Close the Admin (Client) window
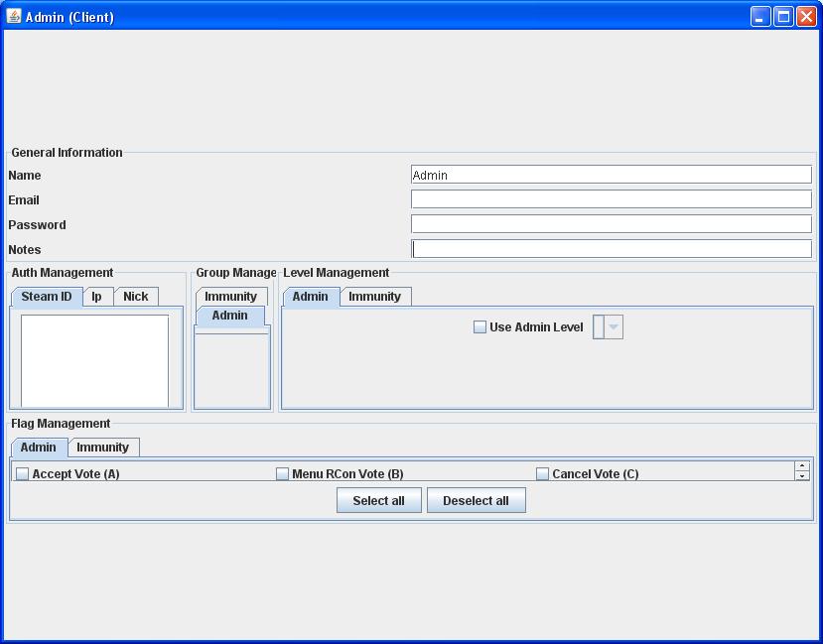Viewport: 823px width, 644px height. coord(806,16)
